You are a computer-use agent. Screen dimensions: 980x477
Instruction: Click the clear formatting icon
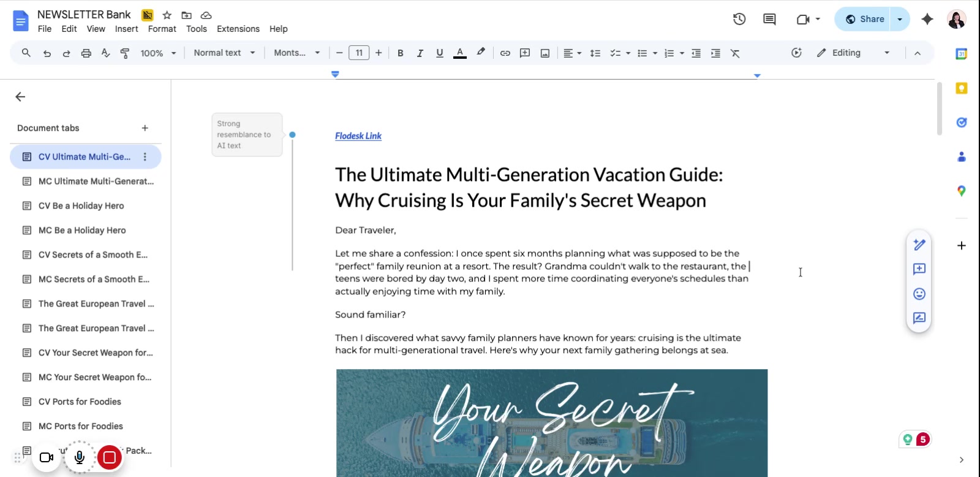(735, 53)
